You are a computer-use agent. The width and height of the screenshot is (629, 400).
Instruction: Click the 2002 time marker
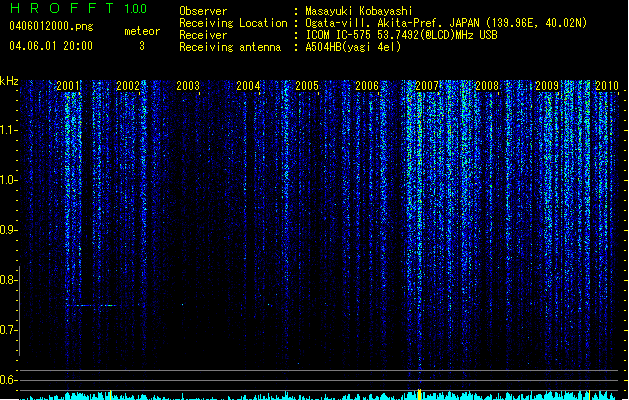tap(128, 85)
